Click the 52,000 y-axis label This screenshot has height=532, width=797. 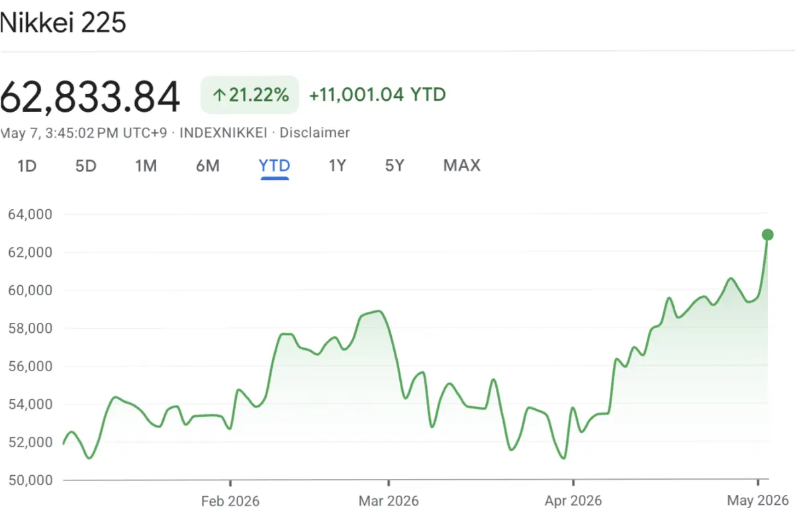tap(30, 442)
